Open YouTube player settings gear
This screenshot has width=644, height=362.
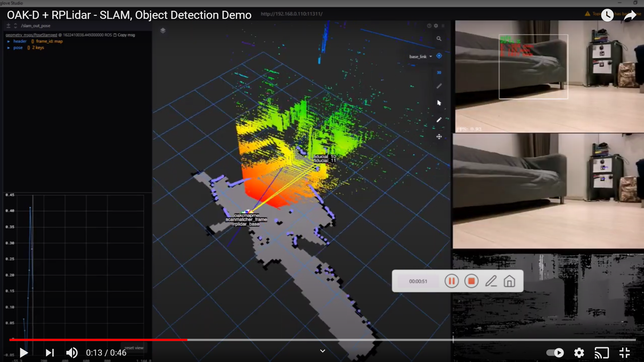coord(579,353)
